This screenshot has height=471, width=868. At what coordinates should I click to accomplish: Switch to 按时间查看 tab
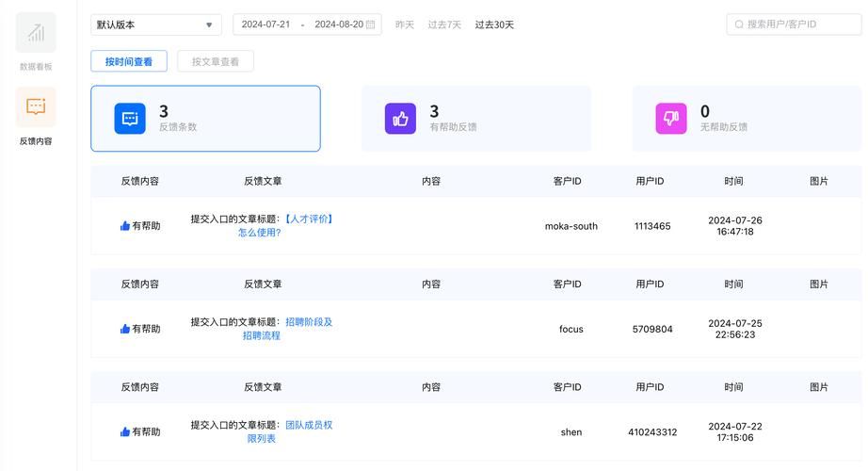[x=129, y=61]
